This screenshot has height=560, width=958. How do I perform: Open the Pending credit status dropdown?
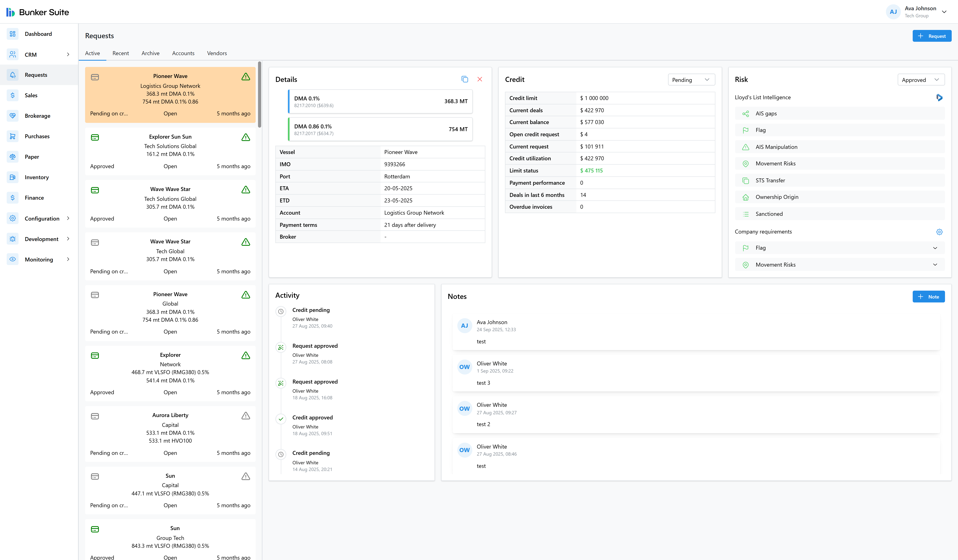pos(691,80)
